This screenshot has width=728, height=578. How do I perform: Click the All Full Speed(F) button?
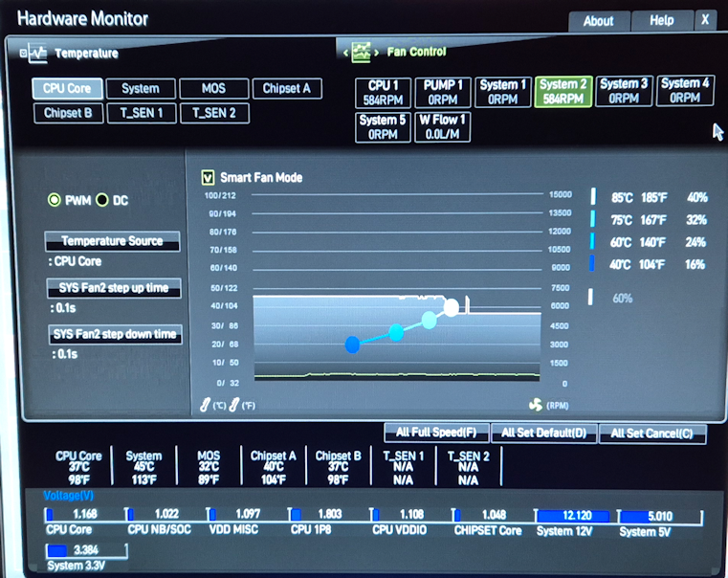[436, 433]
